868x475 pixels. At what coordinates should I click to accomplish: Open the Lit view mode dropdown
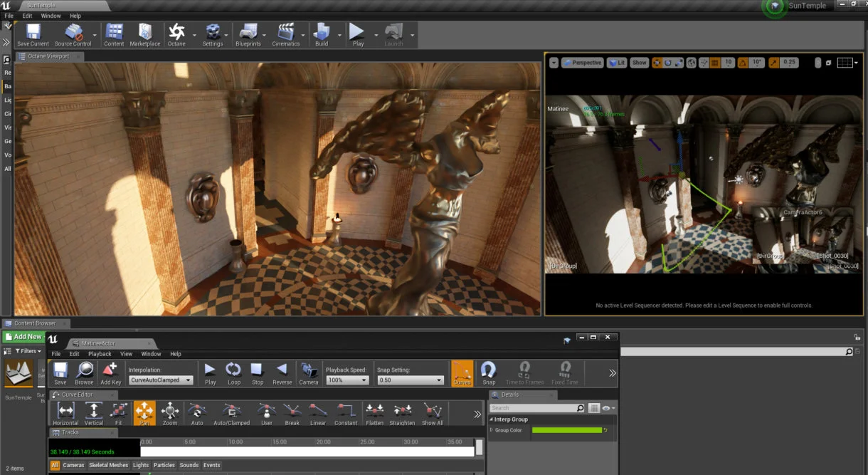pyautogui.click(x=617, y=63)
